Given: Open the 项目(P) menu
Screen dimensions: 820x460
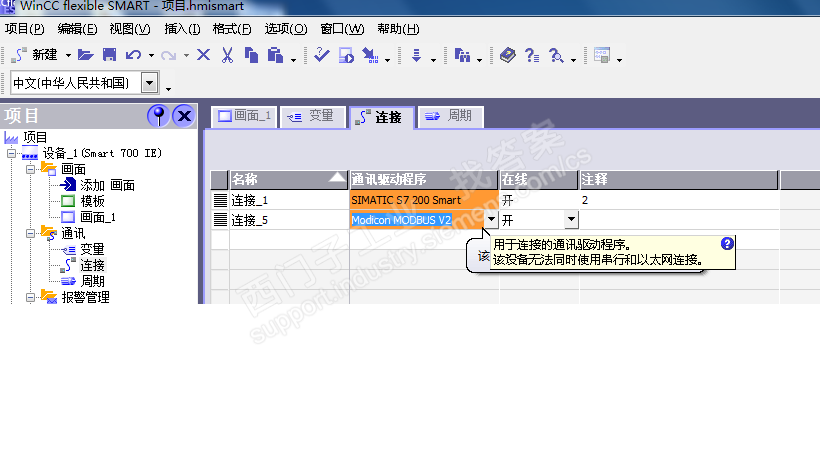Looking at the screenshot, I should pyautogui.click(x=25, y=29).
